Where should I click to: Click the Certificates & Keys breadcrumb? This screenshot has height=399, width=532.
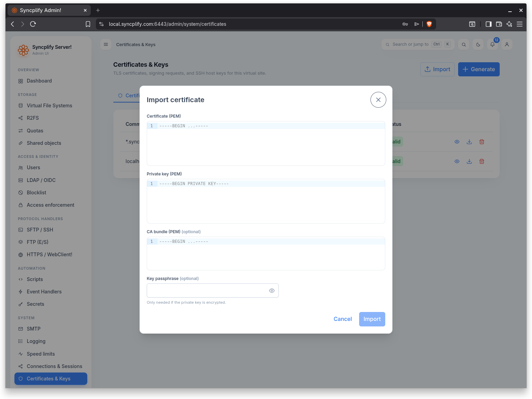click(136, 45)
